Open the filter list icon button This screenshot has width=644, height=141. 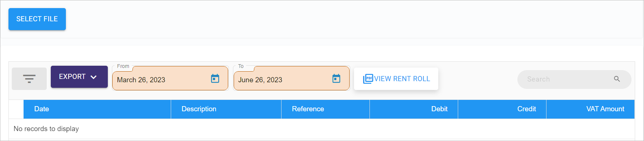[x=29, y=79]
